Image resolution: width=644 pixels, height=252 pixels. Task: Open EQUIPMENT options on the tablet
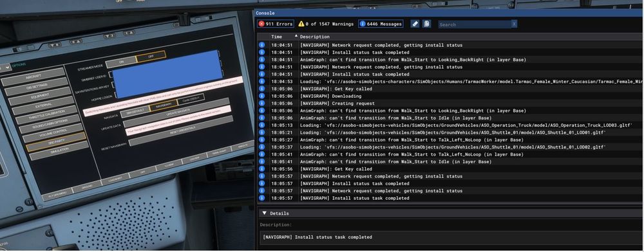(x=40, y=96)
